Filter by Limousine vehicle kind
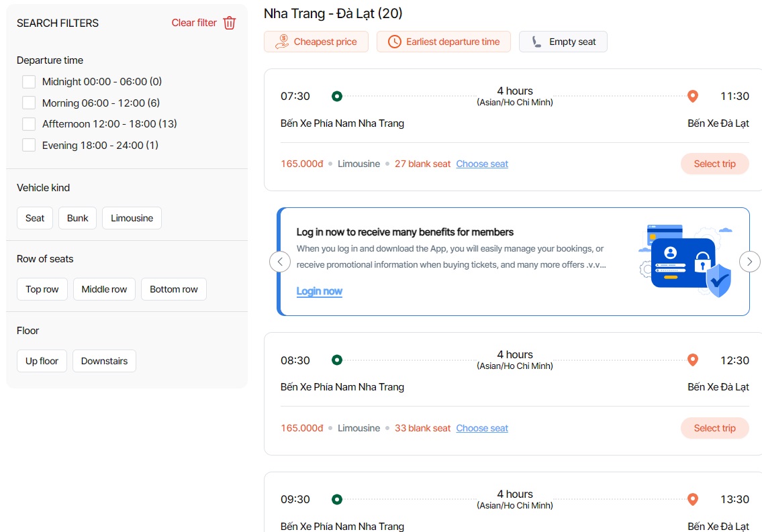 click(x=132, y=218)
